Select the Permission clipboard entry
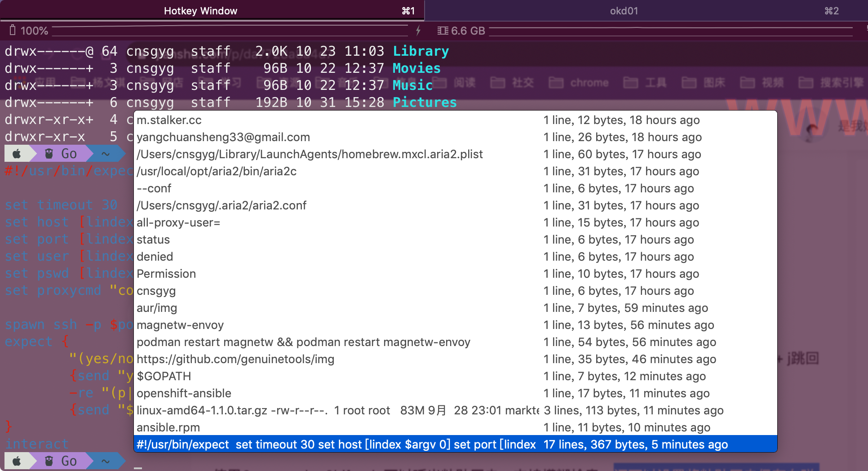The height and width of the screenshot is (471, 868). [456, 274]
